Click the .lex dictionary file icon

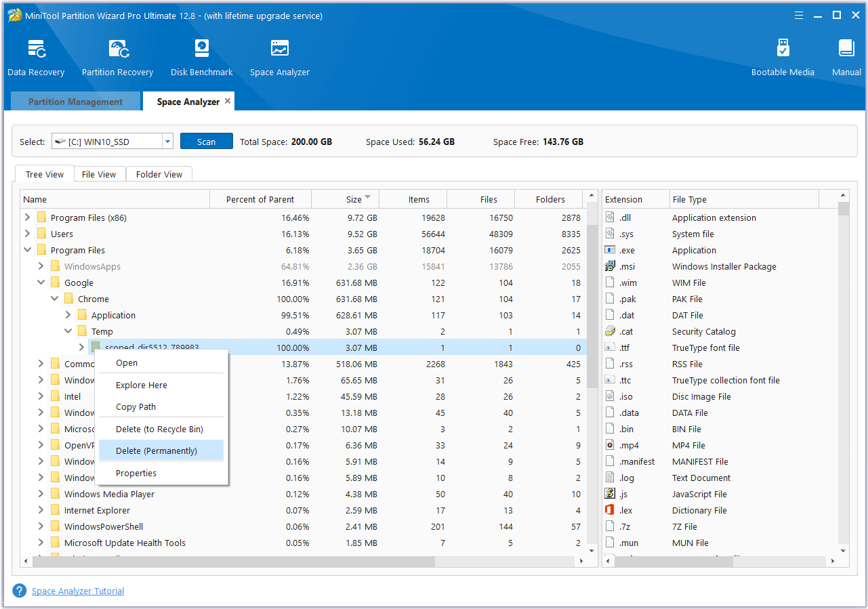pos(610,510)
